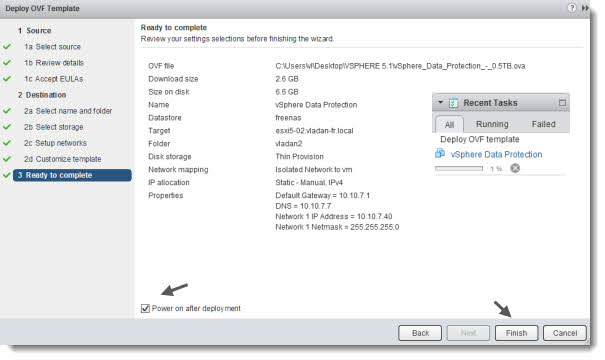Image resolution: width=605 pixels, height=360 pixels.
Task: Click the deploy task progress bar
Action: (x=459, y=169)
